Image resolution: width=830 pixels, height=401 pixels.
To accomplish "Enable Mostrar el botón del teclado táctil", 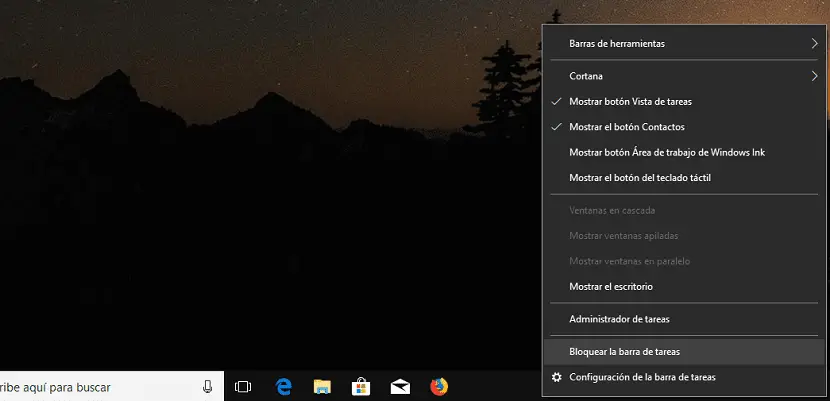I will tap(684, 178).
